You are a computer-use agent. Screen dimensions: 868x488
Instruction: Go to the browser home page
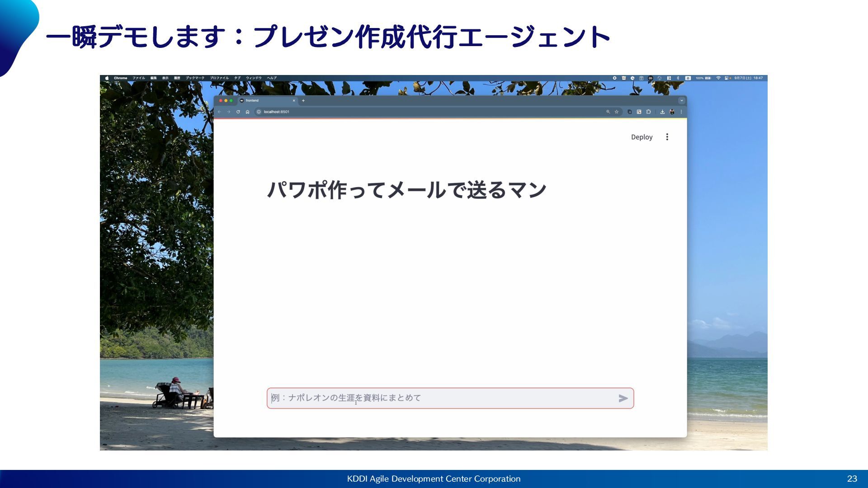pyautogui.click(x=247, y=112)
